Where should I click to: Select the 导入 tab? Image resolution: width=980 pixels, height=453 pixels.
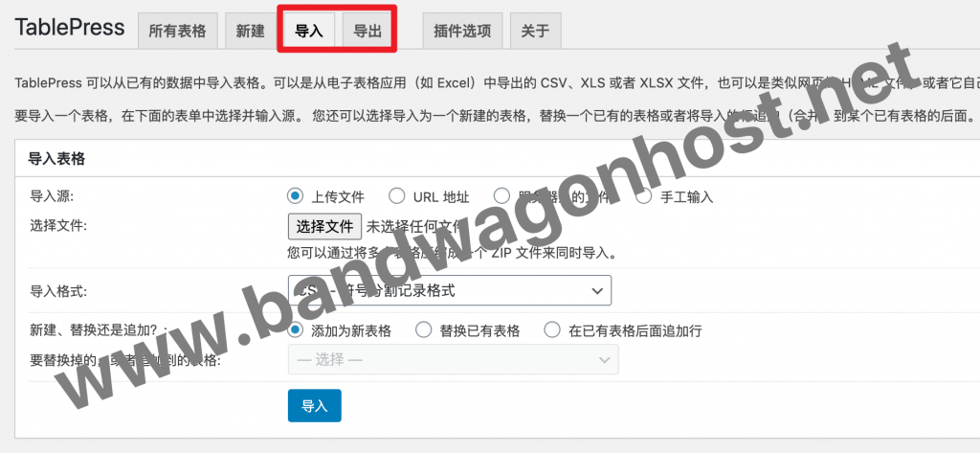coord(309,31)
